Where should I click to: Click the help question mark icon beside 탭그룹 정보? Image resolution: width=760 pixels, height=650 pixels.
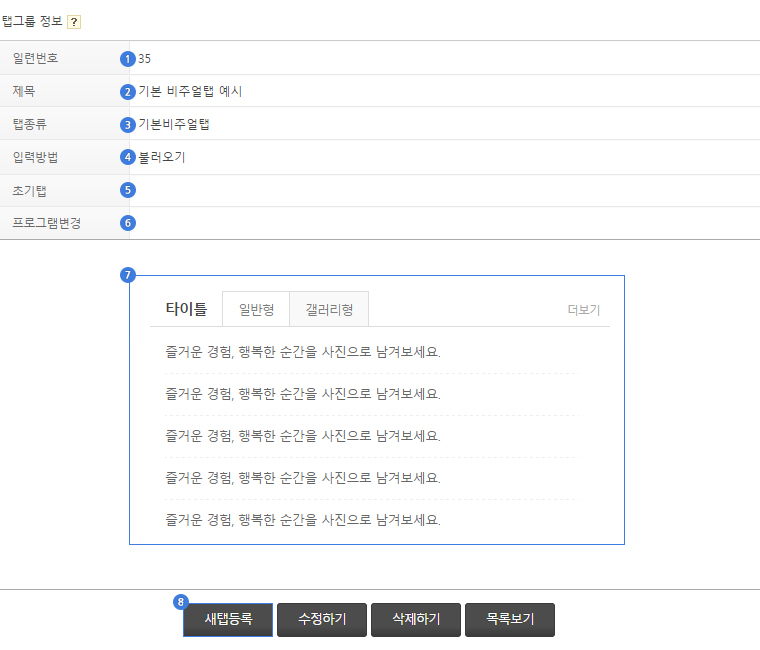pos(74,22)
